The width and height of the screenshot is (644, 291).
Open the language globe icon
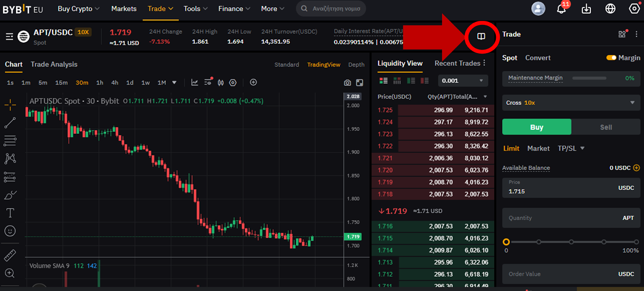pos(610,8)
